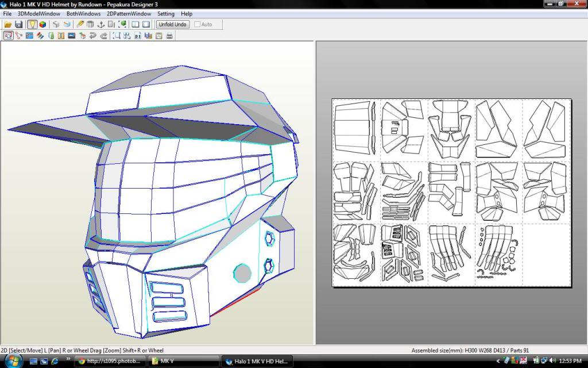Click the printer icon
588x368 pixels.
tap(169, 36)
